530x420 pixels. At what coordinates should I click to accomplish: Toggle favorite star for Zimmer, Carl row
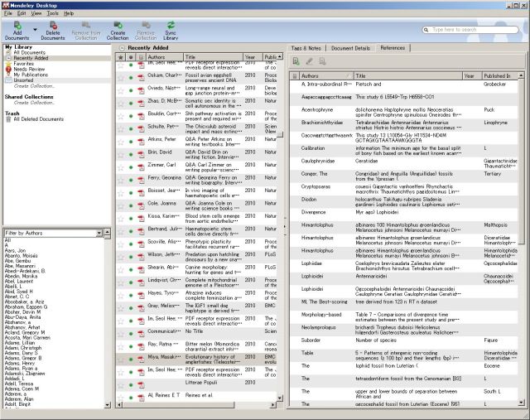[x=121, y=167]
